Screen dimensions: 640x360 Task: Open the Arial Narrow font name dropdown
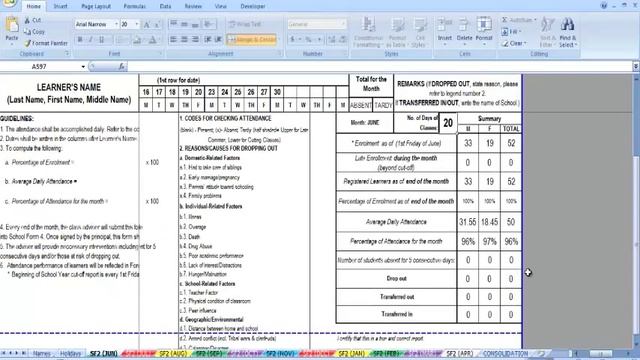coord(116,24)
